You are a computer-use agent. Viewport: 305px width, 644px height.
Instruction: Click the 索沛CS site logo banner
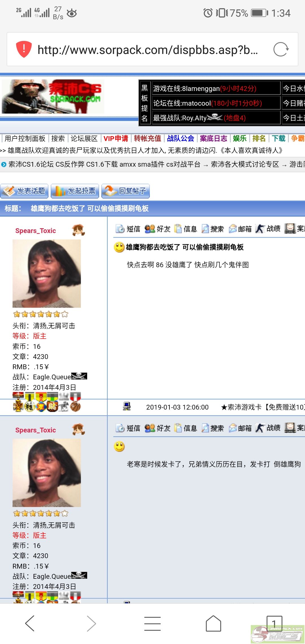click(x=53, y=97)
